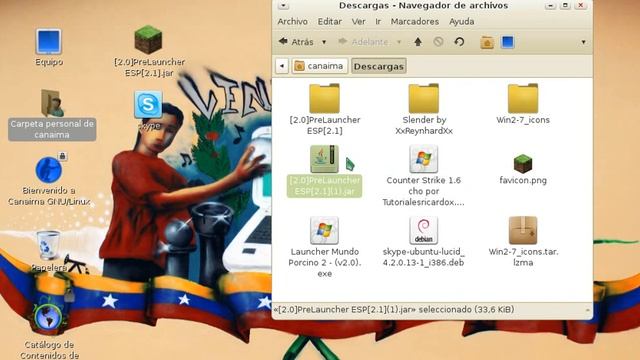
Task: Expand the toolbar overflow arrow
Action: pyautogui.click(x=583, y=42)
